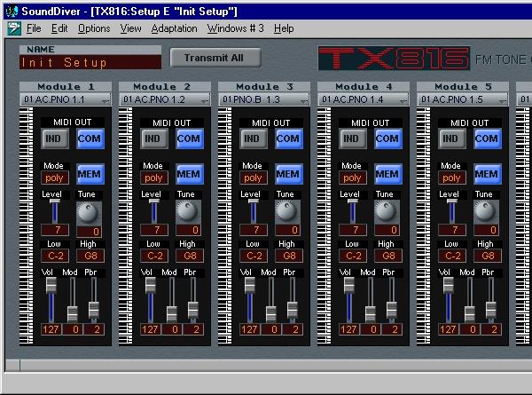Image resolution: width=532 pixels, height=395 pixels.
Task: Click the Module 2 Tune knob
Action: (188, 211)
